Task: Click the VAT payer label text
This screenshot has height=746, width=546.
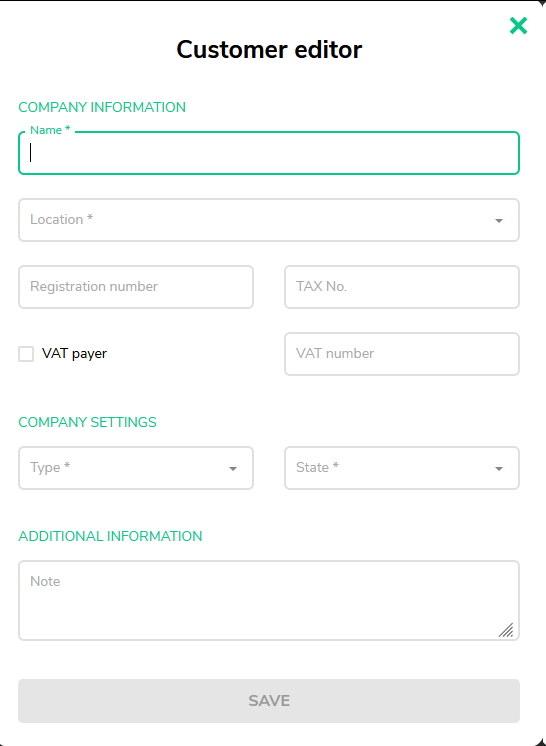Action: point(74,354)
